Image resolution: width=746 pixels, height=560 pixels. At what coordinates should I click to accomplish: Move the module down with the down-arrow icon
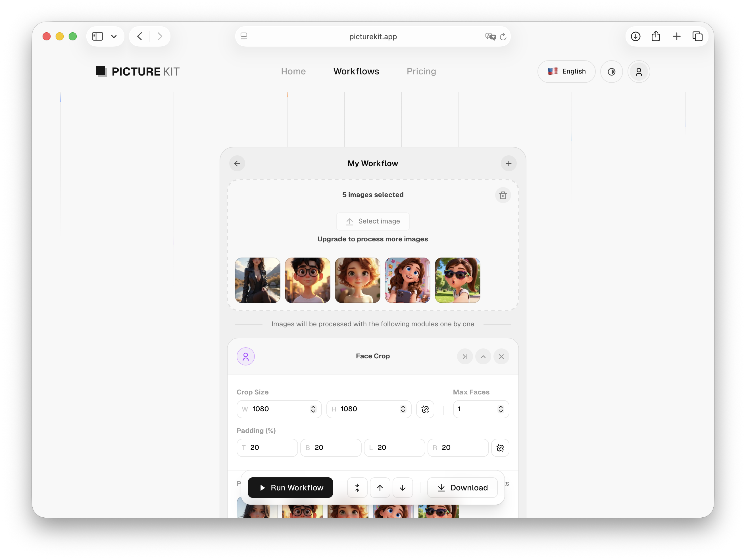(x=402, y=488)
